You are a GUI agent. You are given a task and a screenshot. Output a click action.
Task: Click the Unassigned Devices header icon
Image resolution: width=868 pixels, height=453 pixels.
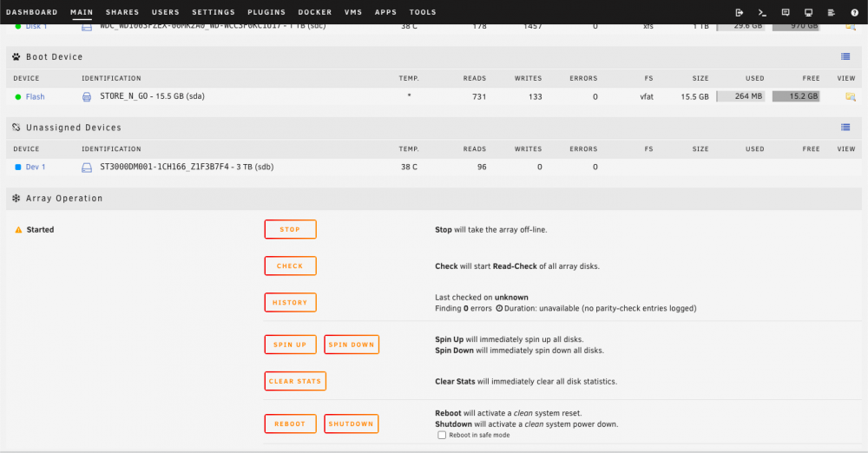[x=16, y=128]
